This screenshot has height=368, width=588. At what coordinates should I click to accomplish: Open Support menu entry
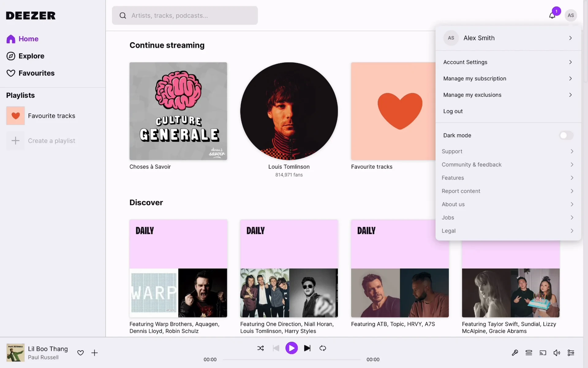508,151
